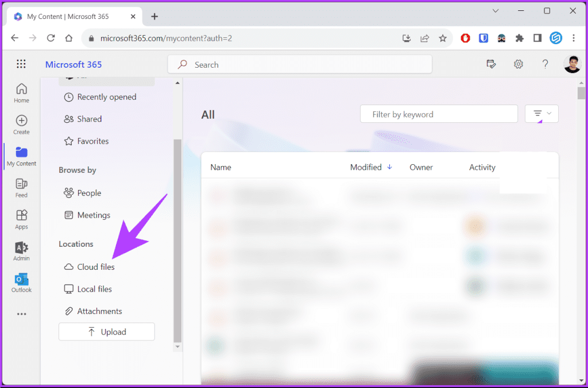
Task: Select the Shared filter in the sidebar
Action: tap(87, 119)
